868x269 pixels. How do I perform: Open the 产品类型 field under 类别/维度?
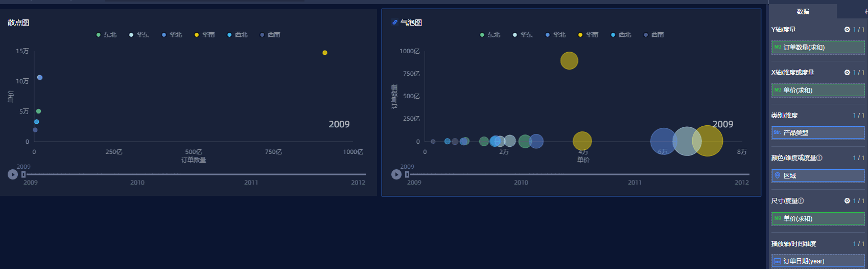[x=817, y=133]
